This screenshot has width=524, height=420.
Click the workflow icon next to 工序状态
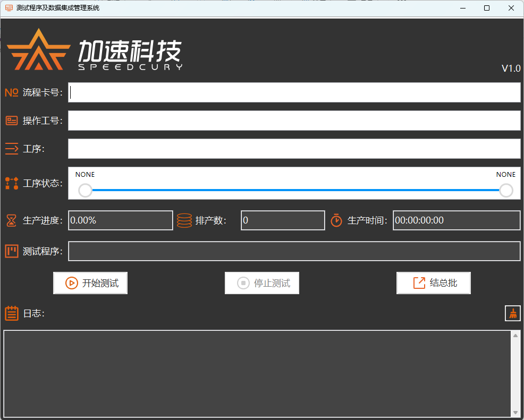11,183
